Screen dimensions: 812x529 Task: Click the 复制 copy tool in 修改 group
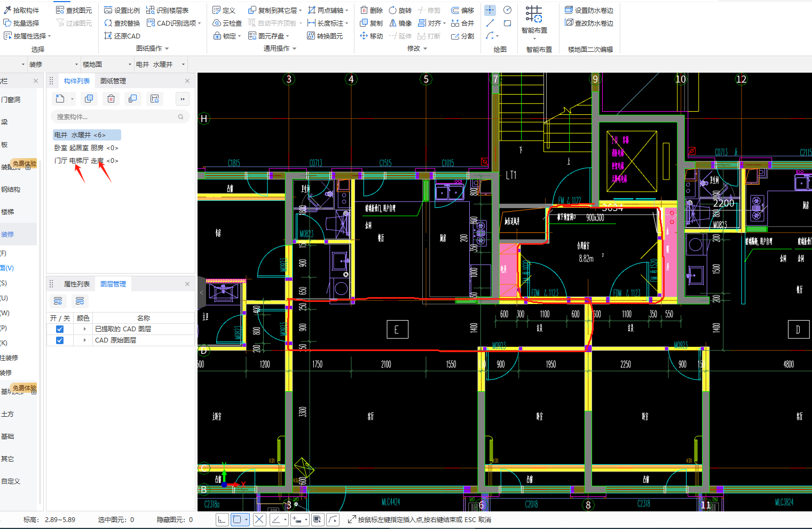coord(372,23)
